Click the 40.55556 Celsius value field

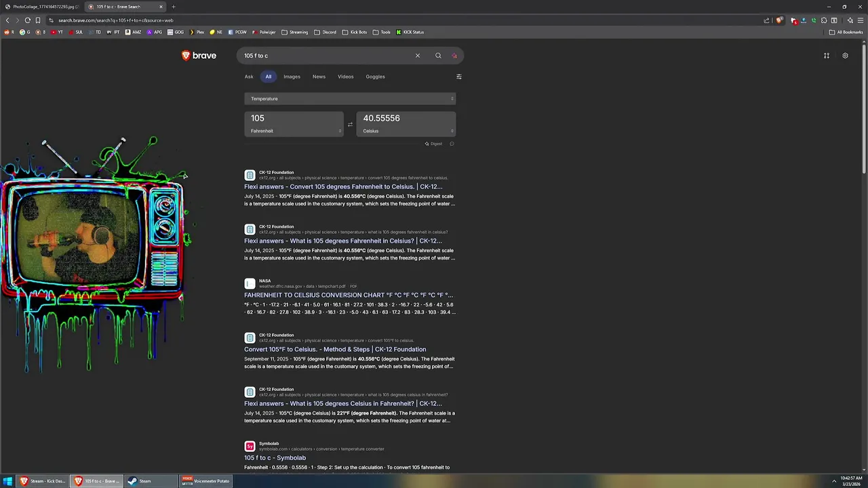(x=406, y=119)
